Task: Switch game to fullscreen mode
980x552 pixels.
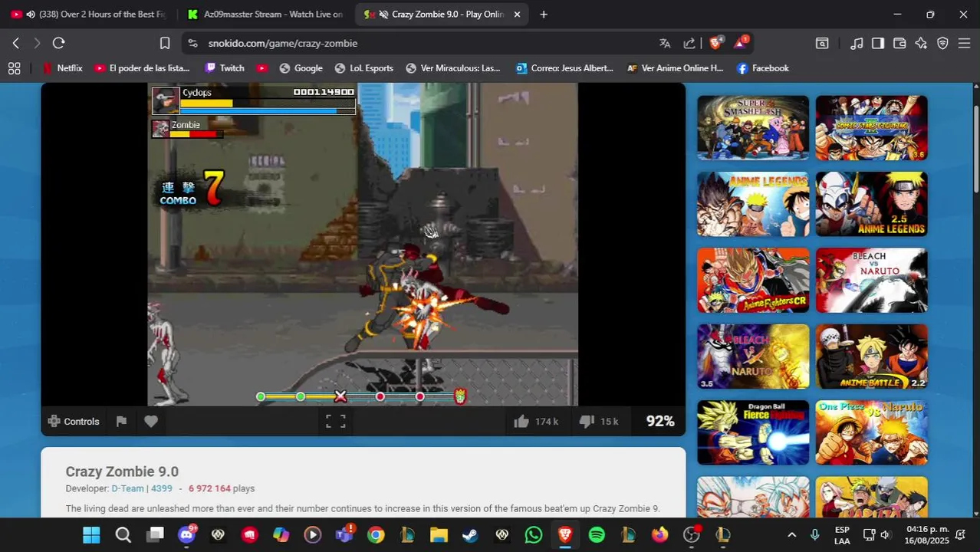Action: (336, 421)
